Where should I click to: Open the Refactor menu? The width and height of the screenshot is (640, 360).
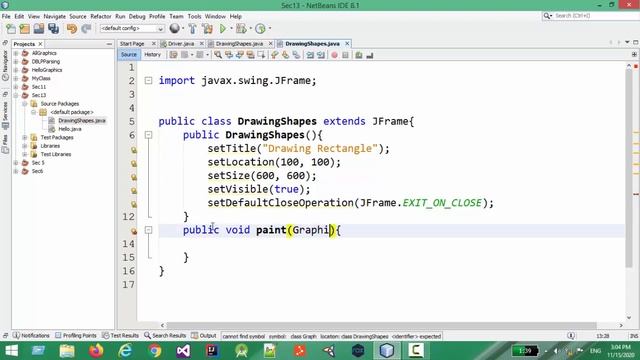pos(101,16)
